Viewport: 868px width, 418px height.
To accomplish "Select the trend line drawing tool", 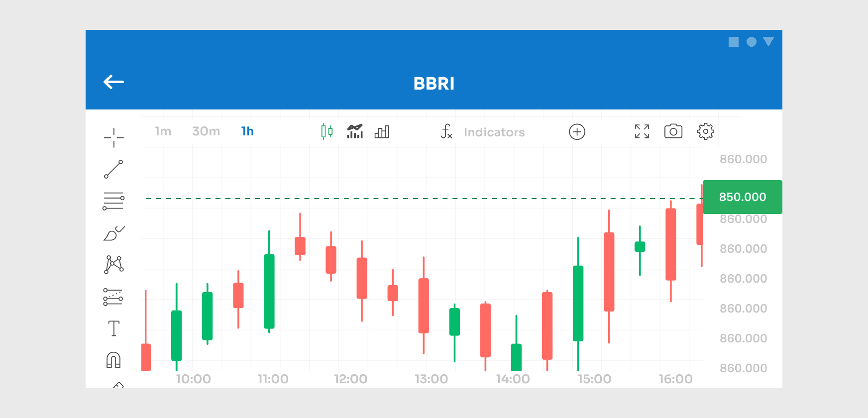I will pyautogui.click(x=113, y=169).
